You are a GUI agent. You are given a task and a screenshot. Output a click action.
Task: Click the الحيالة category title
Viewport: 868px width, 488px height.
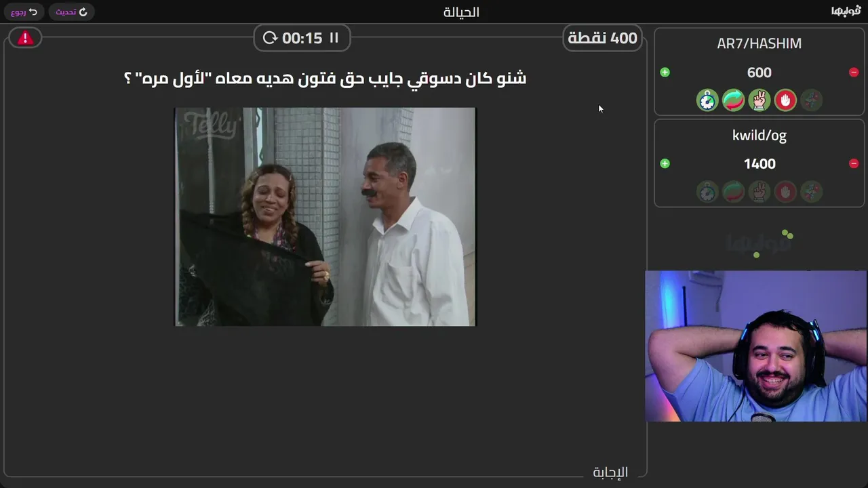[461, 12]
